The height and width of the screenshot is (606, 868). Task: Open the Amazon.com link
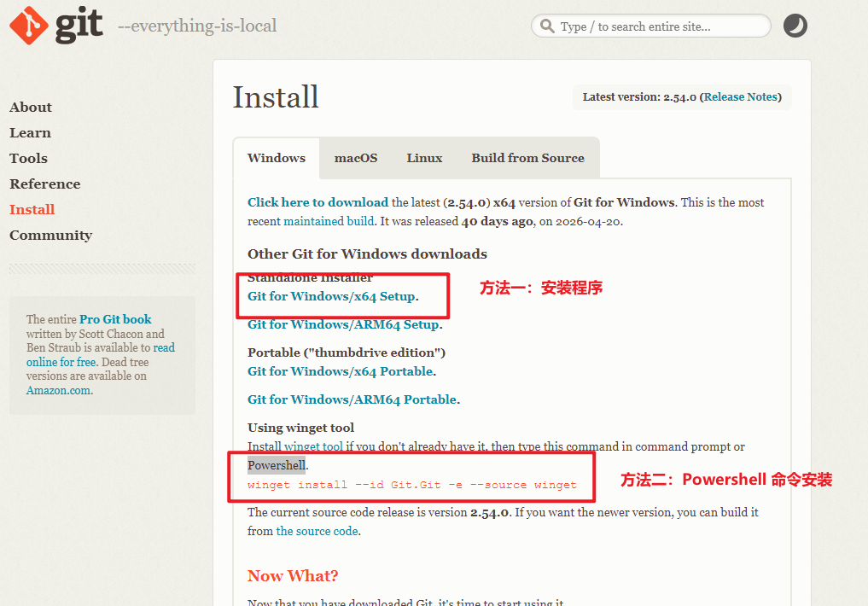[x=58, y=390]
